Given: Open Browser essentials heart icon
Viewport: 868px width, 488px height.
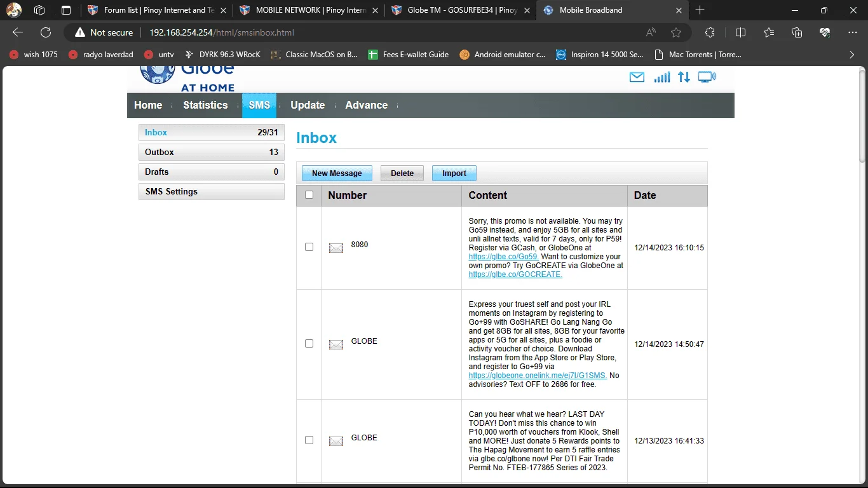Looking at the screenshot, I should [x=825, y=32].
